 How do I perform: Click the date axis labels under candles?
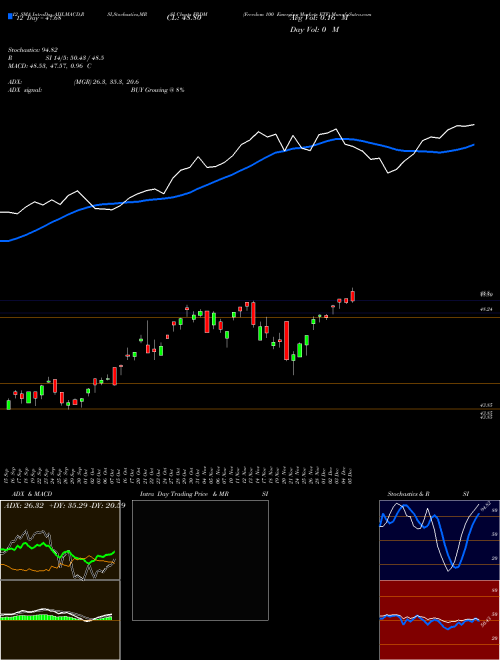[x=179, y=474]
